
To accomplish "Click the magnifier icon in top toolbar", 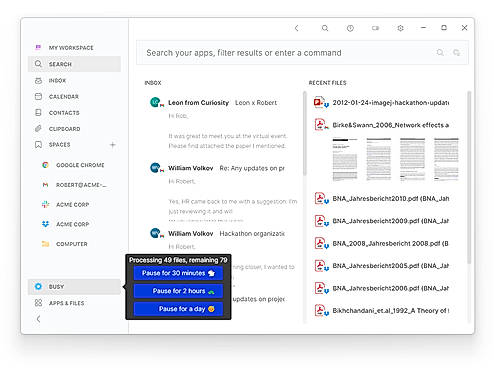I will click(x=325, y=28).
